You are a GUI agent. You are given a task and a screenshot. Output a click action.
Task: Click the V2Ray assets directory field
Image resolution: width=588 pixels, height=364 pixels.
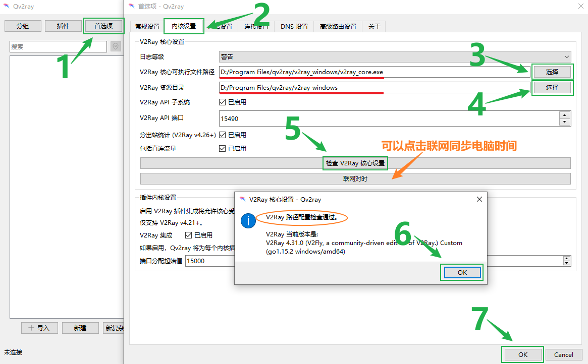374,88
